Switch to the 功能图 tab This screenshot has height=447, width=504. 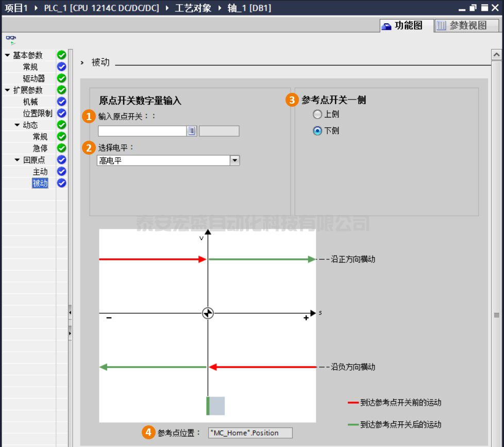[402, 25]
